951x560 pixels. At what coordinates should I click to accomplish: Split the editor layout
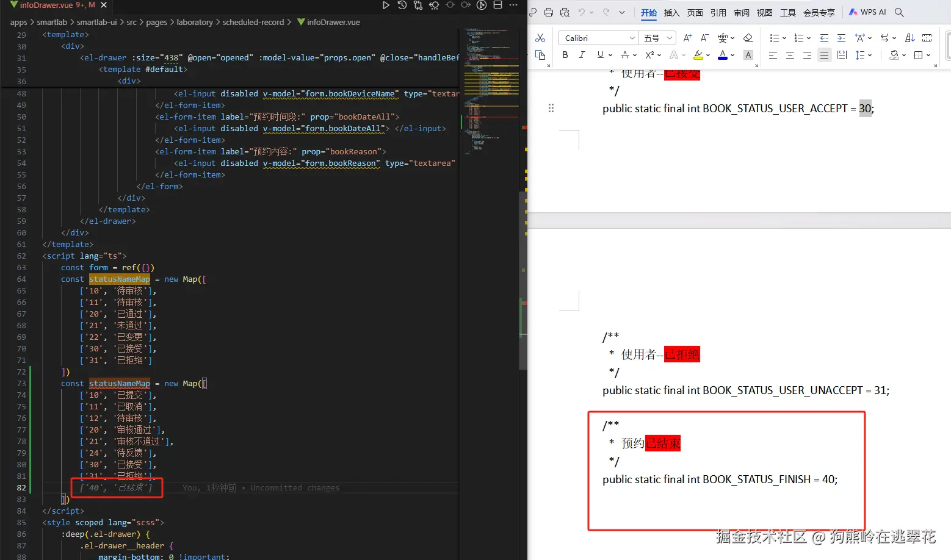(x=497, y=5)
